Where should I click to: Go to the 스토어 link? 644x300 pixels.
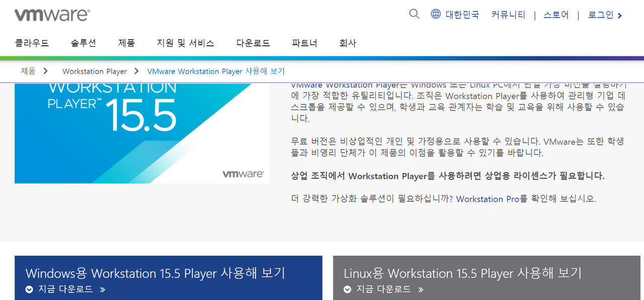pos(556,15)
